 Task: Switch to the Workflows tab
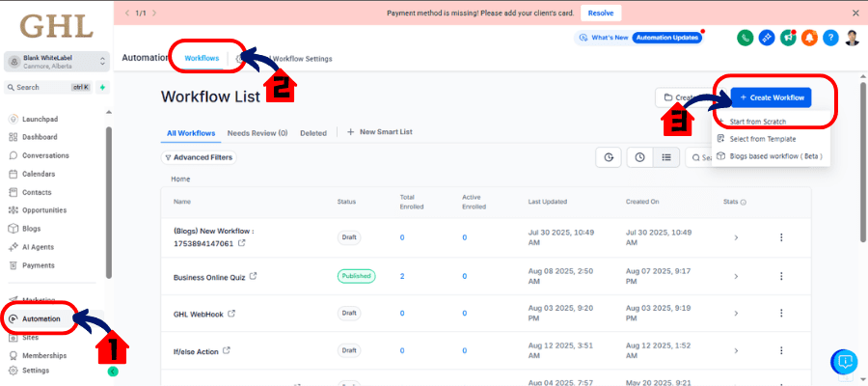(x=202, y=58)
